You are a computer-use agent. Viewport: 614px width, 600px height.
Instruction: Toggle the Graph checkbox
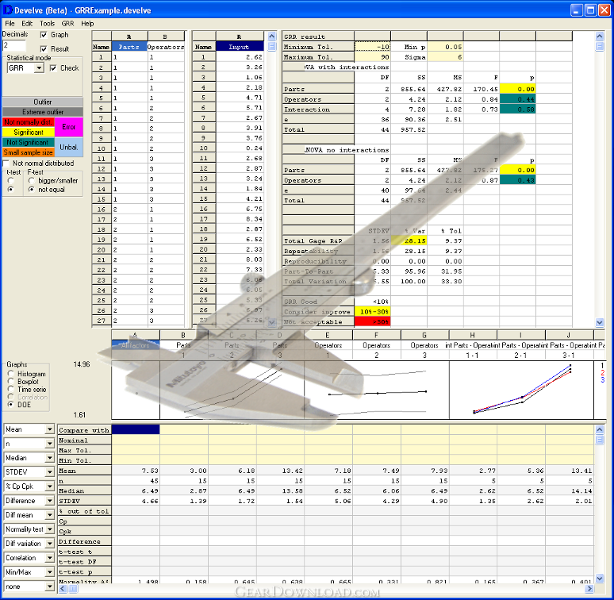click(x=43, y=35)
